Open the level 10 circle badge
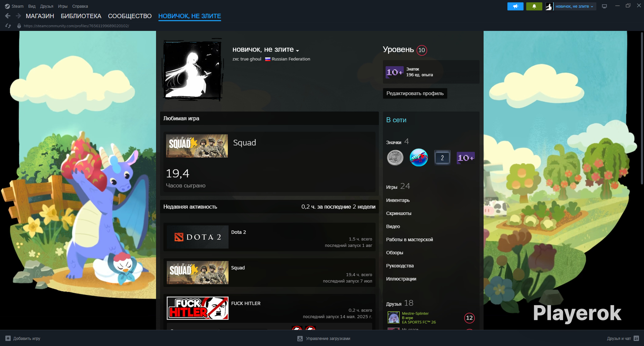Image resolution: width=644 pixels, height=346 pixels. pos(422,50)
